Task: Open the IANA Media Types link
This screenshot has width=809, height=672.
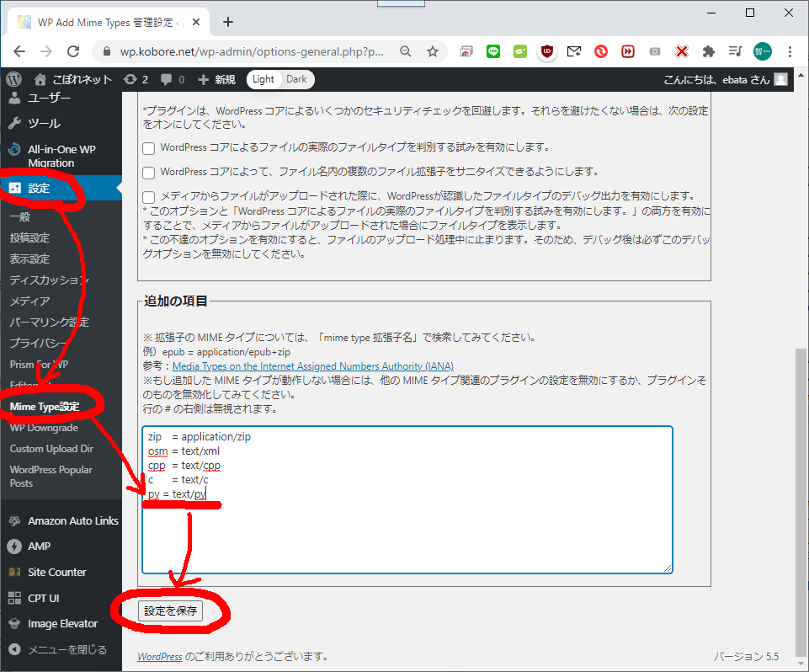Action: click(x=312, y=366)
